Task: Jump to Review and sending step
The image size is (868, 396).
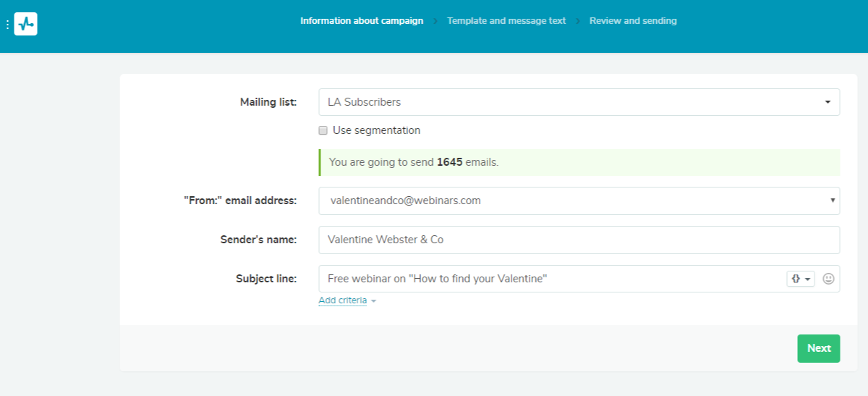Action: [x=633, y=21]
